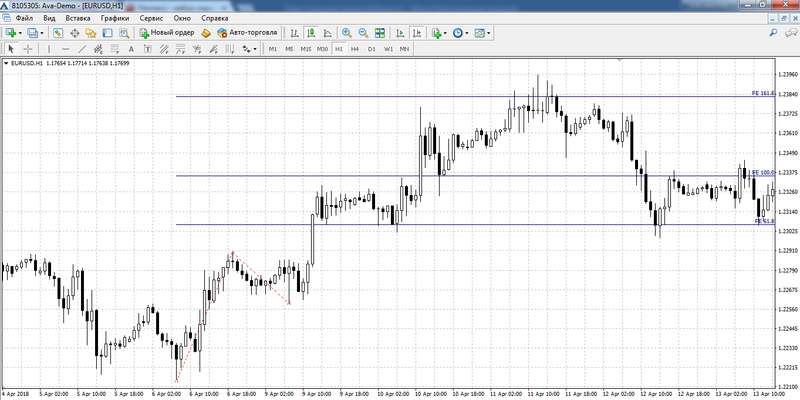Toggle chart auto scroll
The width and height of the screenshot is (800, 400).
[401, 33]
